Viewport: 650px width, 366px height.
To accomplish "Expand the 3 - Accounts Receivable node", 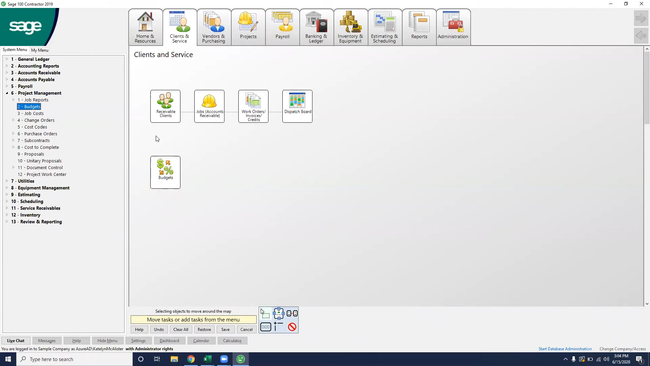I will click(7, 73).
